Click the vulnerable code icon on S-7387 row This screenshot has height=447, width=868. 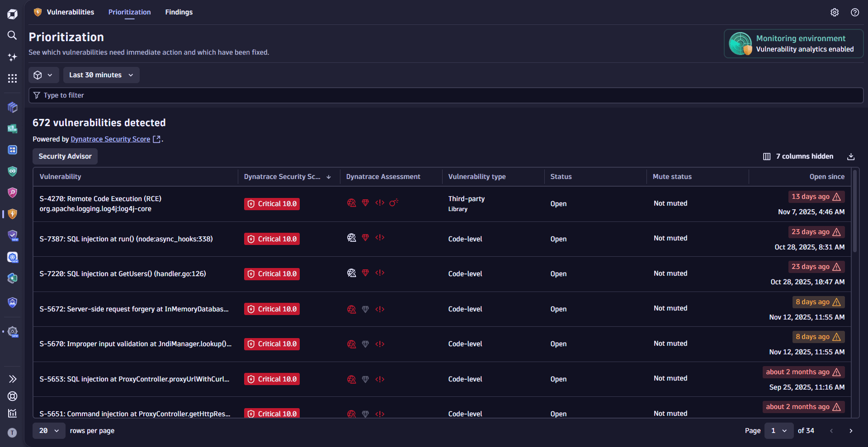[x=380, y=237]
